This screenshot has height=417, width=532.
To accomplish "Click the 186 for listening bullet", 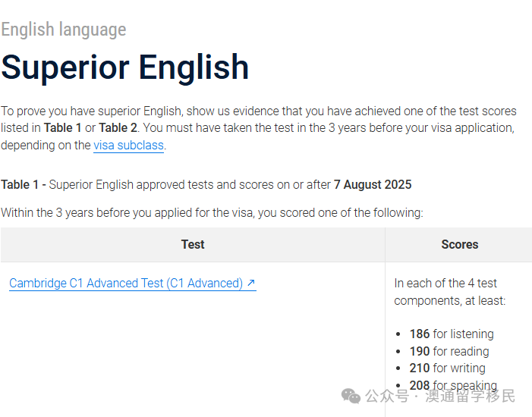I will coord(452,334).
